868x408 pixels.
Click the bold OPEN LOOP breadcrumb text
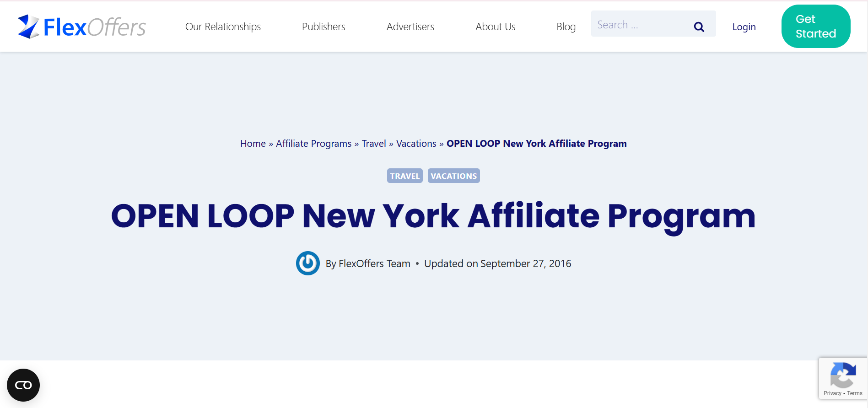[537, 144]
